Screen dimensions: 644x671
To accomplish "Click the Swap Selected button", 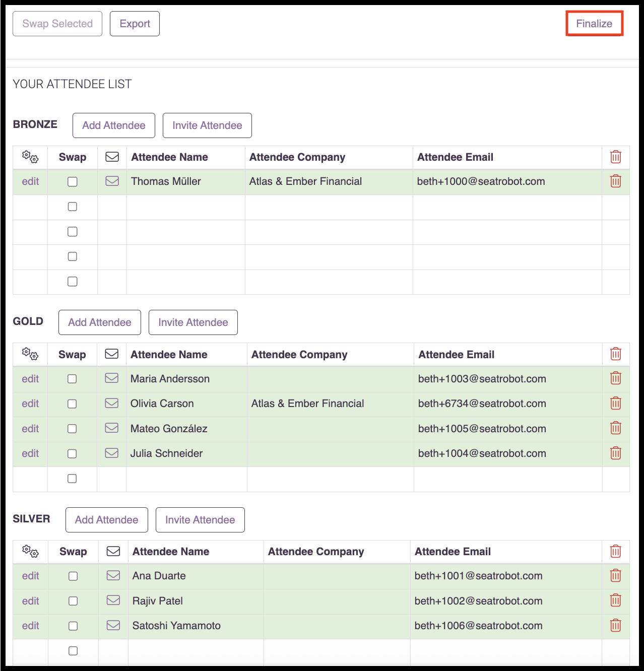I will (57, 24).
